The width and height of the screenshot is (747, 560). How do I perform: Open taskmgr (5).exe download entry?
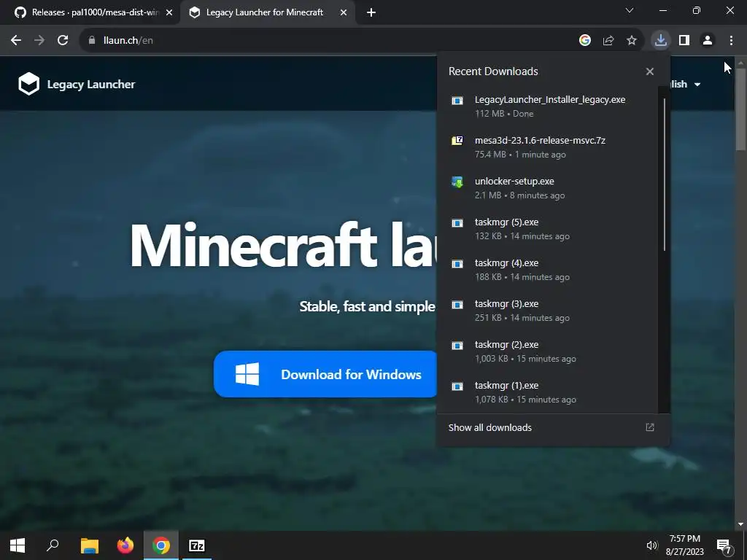coord(548,229)
